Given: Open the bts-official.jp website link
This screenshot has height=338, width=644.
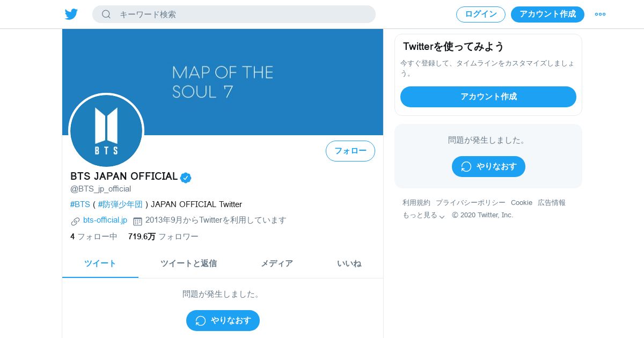Looking at the screenshot, I should tap(105, 220).
